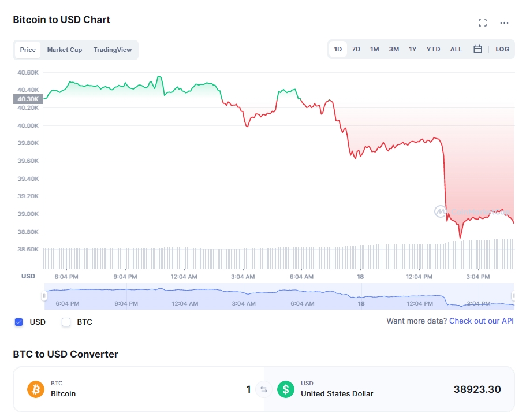Toggle the LOG scale button
The width and height of the screenshot is (526, 420).
[502, 49]
